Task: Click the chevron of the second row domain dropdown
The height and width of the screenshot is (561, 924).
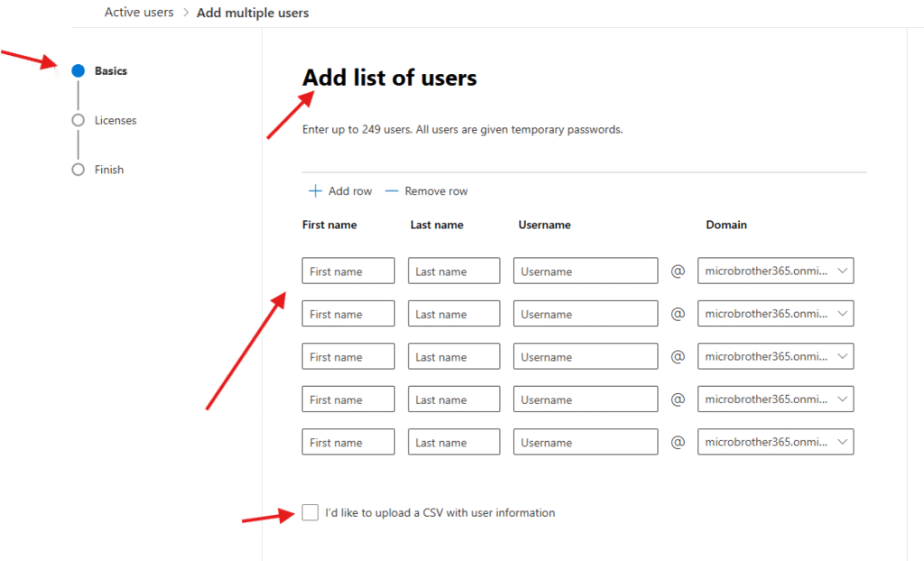Action: tap(842, 314)
